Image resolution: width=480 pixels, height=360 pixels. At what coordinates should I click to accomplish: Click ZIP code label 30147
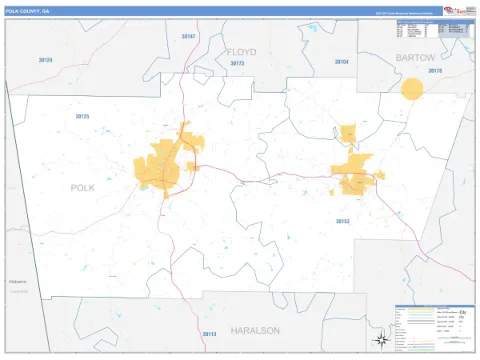(188, 36)
